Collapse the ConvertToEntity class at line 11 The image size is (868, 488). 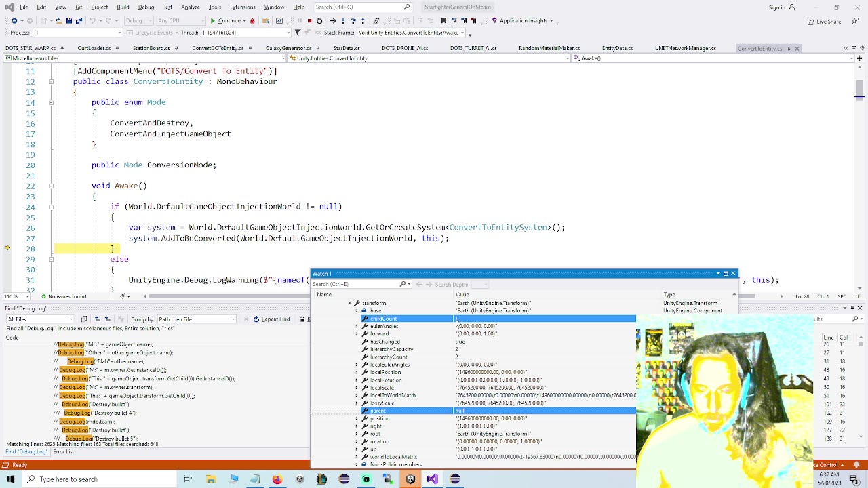click(x=51, y=81)
